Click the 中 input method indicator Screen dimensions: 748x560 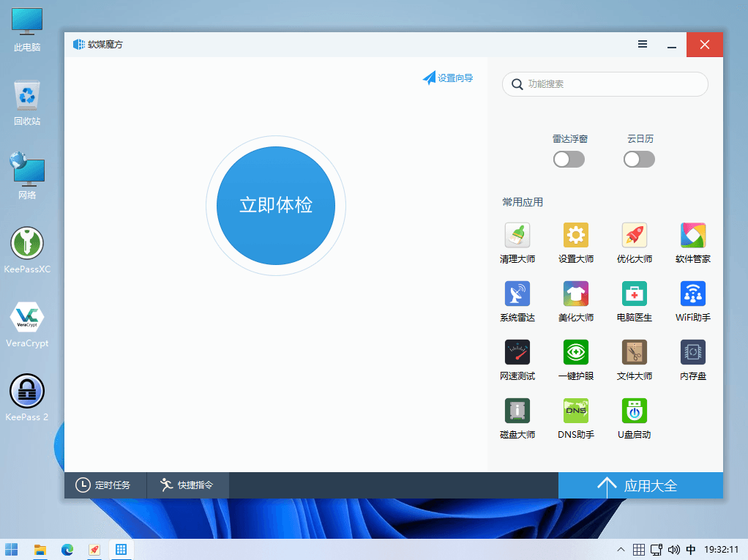690,550
